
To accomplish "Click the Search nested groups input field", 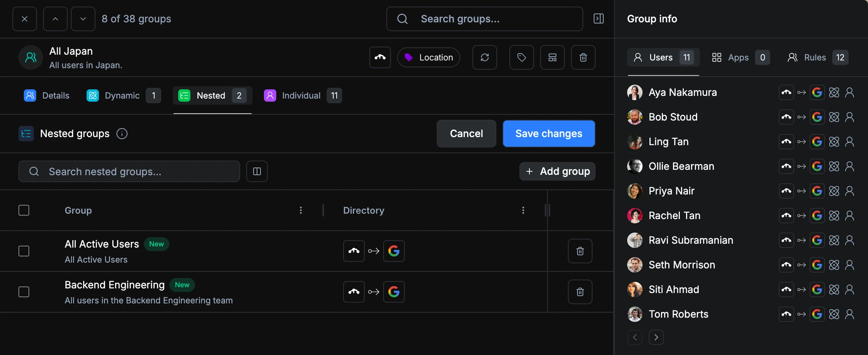I will pyautogui.click(x=129, y=171).
